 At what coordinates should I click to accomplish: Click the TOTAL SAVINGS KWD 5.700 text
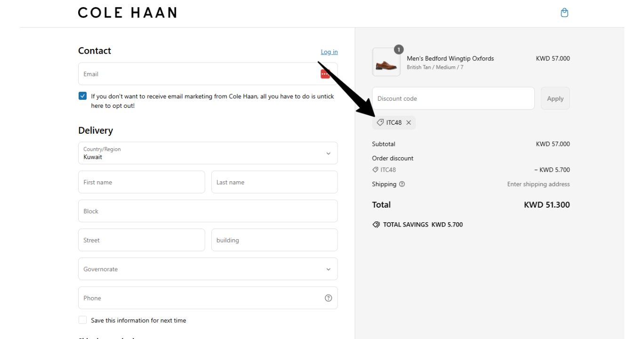coord(423,225)
